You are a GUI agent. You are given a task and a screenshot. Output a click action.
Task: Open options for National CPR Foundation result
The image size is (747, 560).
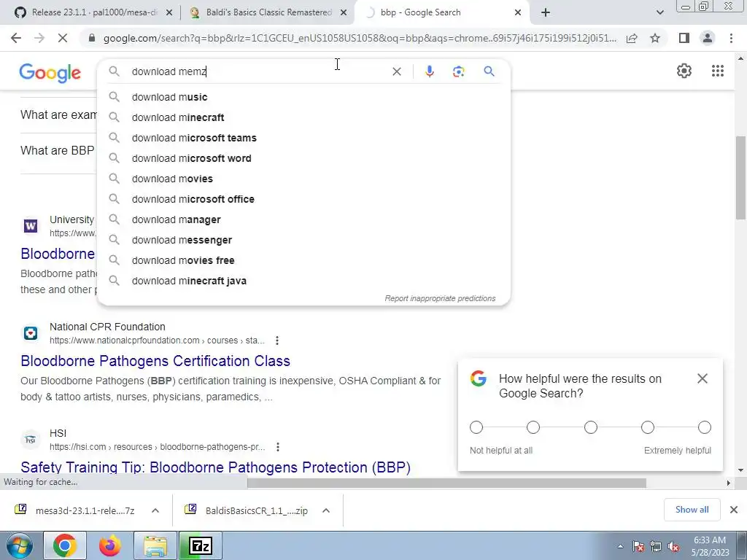tap(276, 341)
